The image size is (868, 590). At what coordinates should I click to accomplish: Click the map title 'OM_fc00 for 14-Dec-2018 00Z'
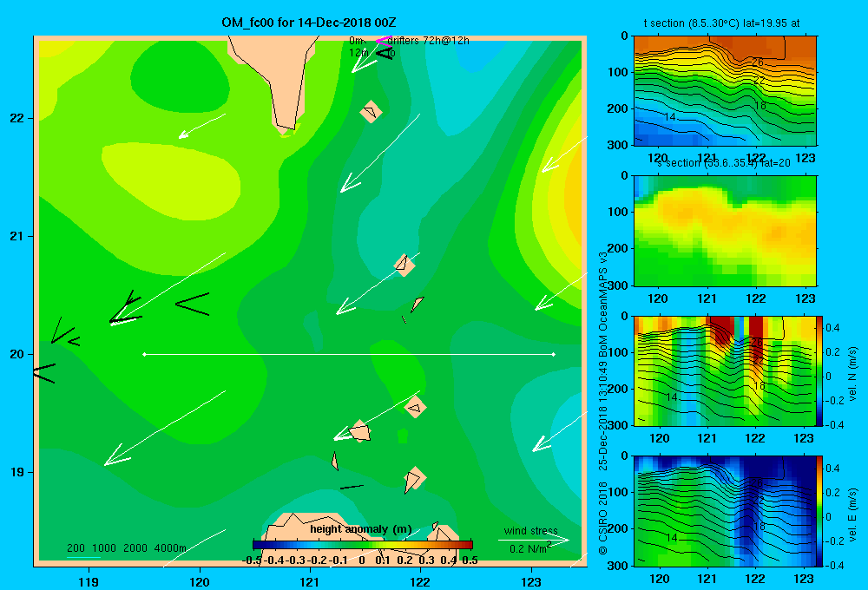[x=308, y=23]
